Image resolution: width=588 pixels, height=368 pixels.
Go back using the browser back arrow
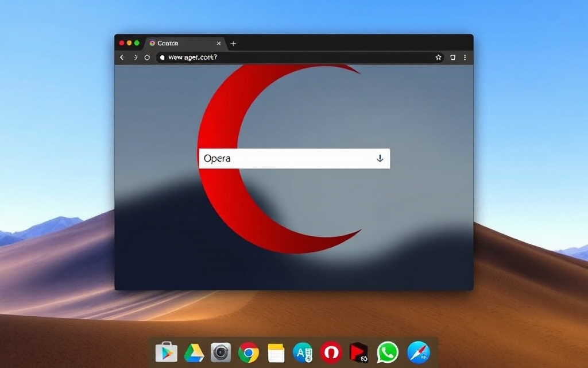click(122, 57)
